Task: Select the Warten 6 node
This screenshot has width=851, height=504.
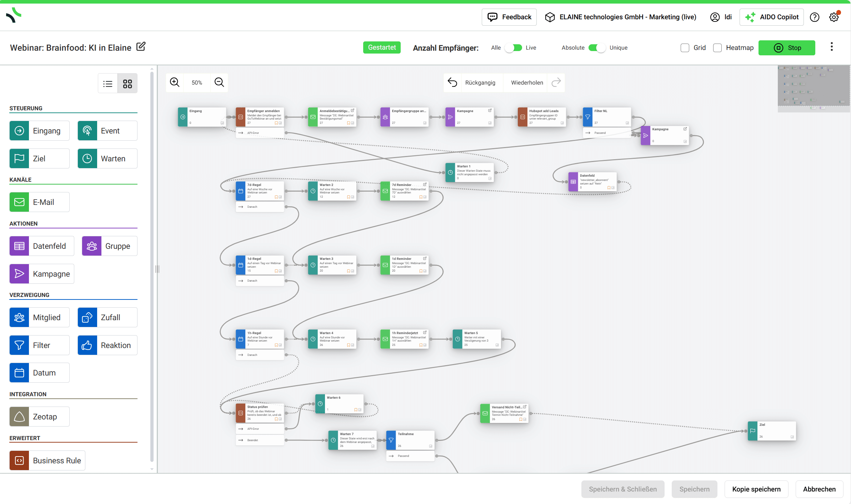Action: (340, 404)
